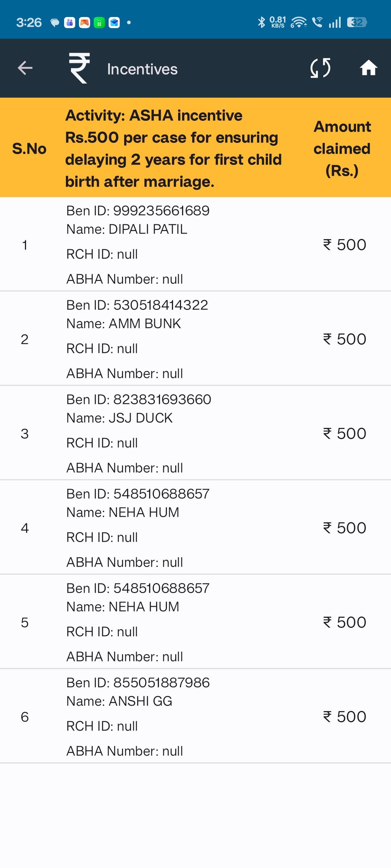Tap the Amount claimed column header
This screenshot has height=868, width=391.
pos(342,149)
